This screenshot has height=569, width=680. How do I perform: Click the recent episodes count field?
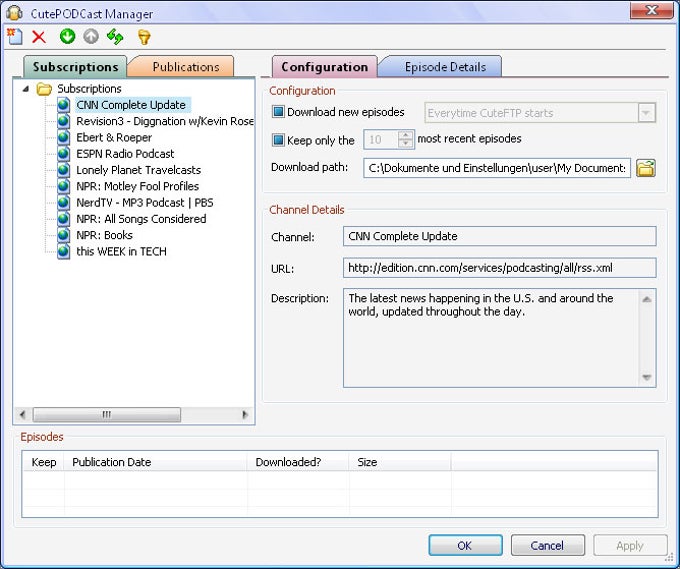click(380, 140)
